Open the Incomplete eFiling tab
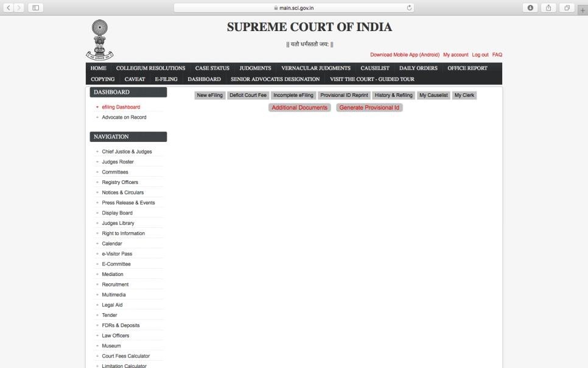Image resolution: width=588 pixels, height=368 pixels. coord(293,95)
